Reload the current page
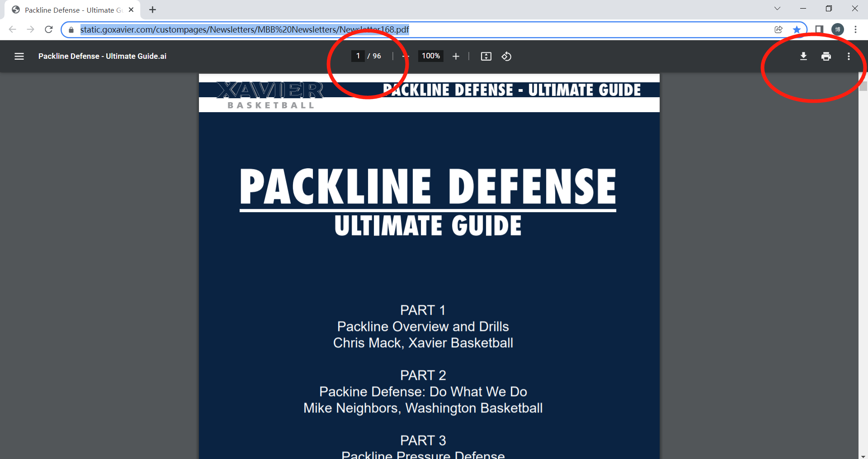The height and width of the screenshot is (459, 868). (x=49, y=29)
